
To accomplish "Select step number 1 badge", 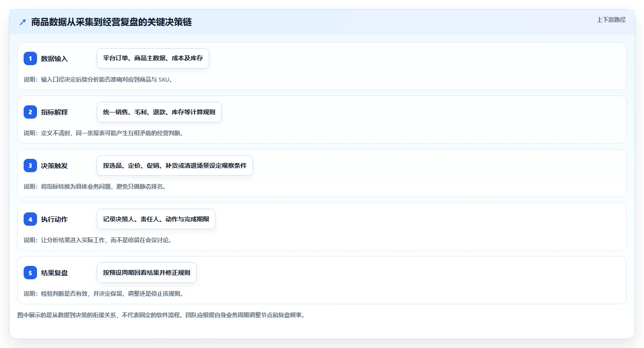I will pos(30,58).
